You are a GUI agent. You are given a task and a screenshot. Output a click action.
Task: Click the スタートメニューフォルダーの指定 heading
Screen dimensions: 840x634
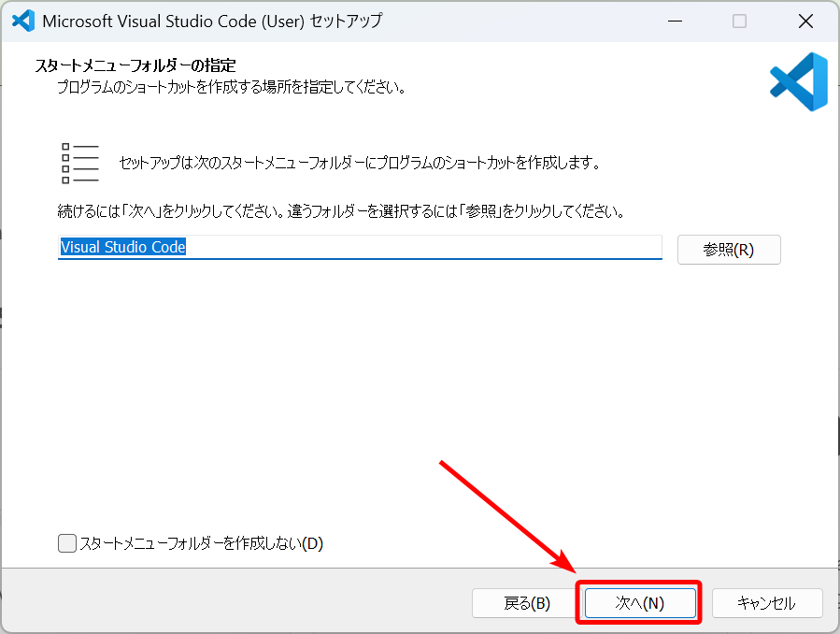pos(135,66)
